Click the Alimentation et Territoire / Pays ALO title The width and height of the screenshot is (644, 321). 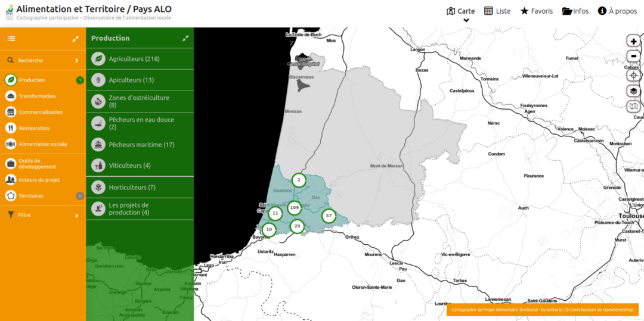click(x=94, y=8)
